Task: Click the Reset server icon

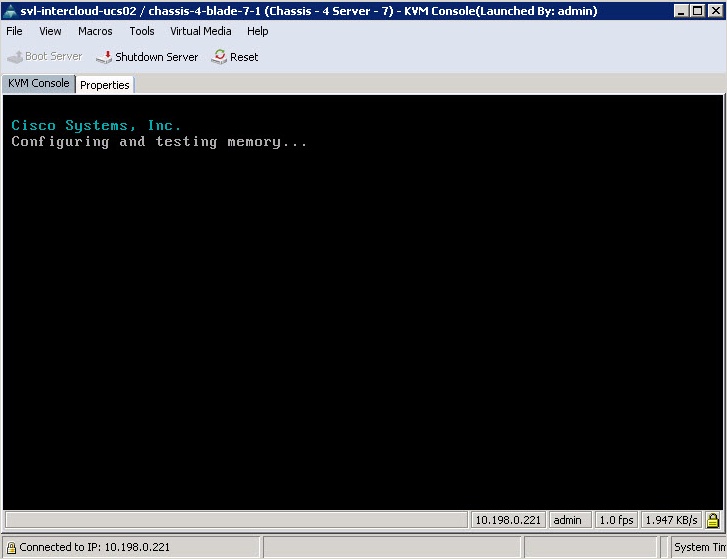Action: point(219,57)
